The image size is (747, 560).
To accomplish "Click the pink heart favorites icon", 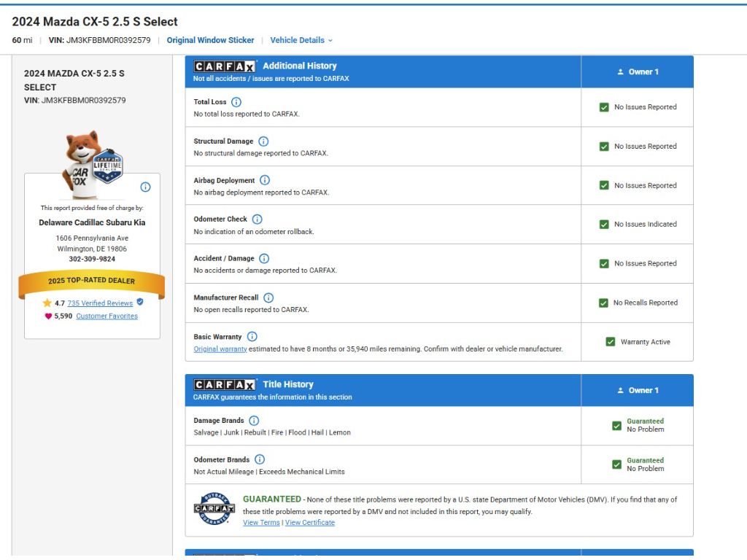I will tap(48, 316).
